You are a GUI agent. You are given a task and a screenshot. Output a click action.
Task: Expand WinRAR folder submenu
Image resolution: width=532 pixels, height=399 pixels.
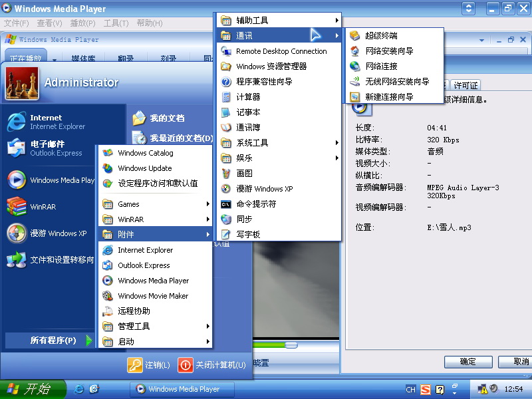click(x=156, y=219)
